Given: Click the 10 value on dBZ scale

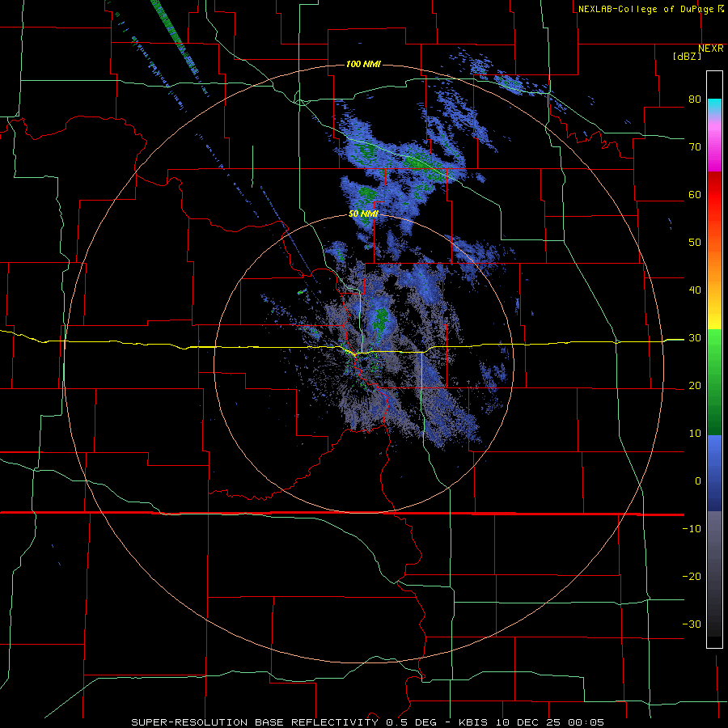Looking at the screenshot, I should pyautogui.click(x=695, y=434).
